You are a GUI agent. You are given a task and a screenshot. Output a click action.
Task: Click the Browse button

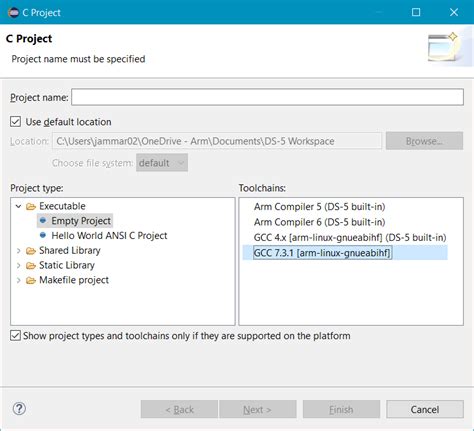[424, 141]
